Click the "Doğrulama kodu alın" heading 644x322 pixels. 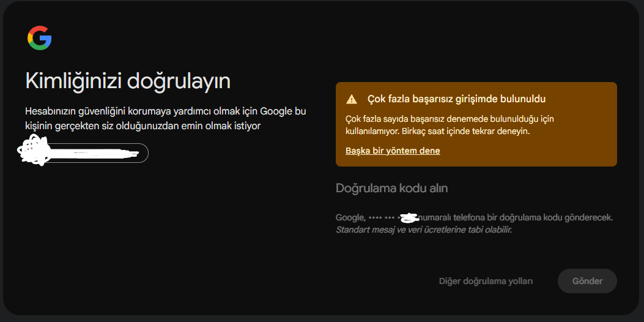tap(392, 189)
